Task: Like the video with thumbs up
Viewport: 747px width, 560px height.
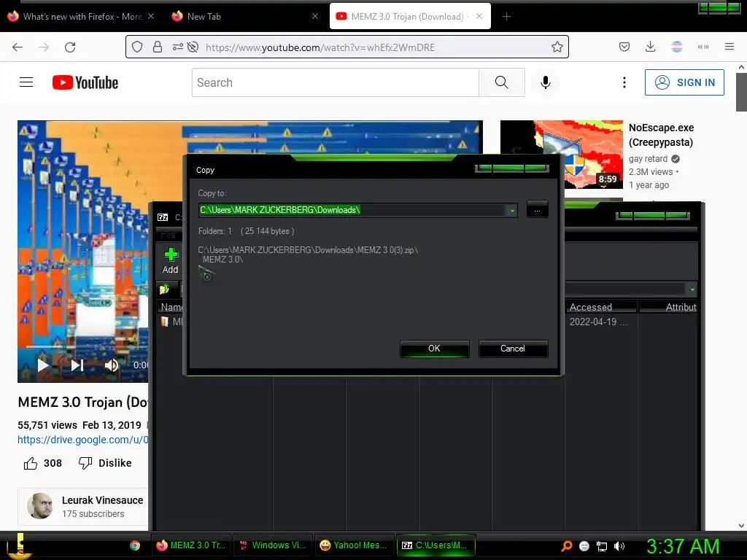Action: pyautogui.click(x=31, y=463)
